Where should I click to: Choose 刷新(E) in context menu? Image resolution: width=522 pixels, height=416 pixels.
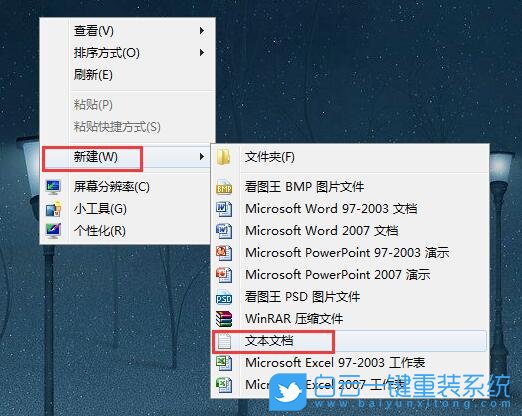coord(127,75)
